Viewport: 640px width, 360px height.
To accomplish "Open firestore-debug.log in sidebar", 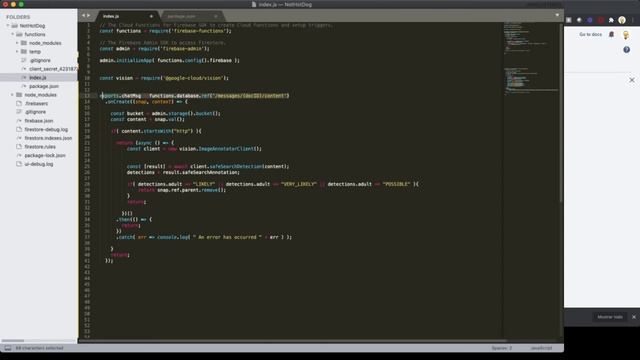I will coord(46,129).
